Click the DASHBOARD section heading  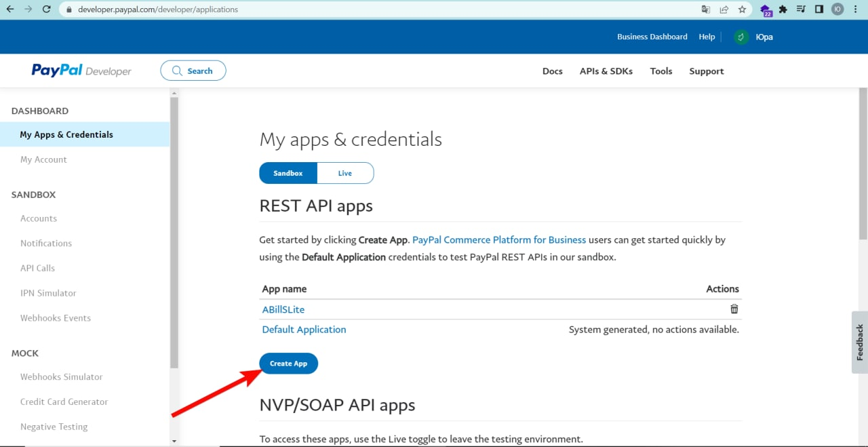[40, 111]
